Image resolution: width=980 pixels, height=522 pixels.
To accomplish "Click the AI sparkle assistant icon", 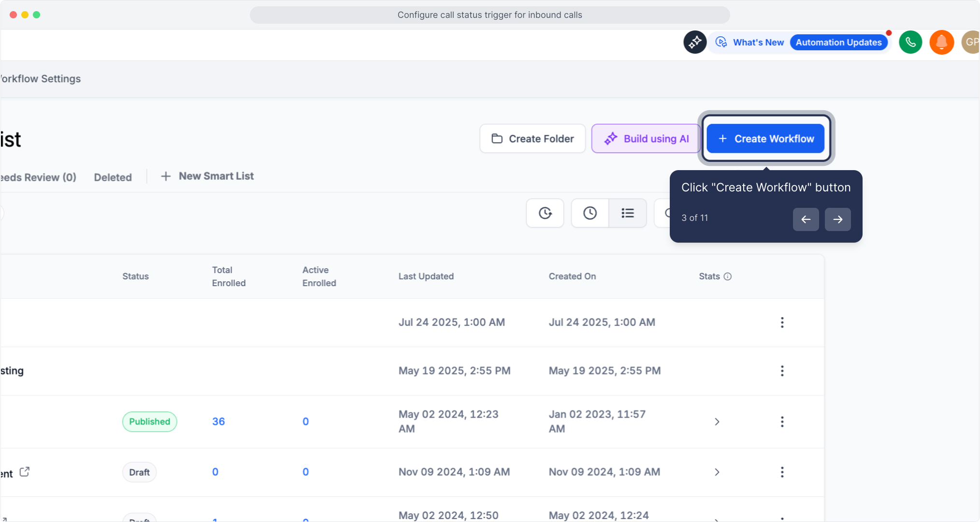I will pyautogui.click(x=695, y=43).
